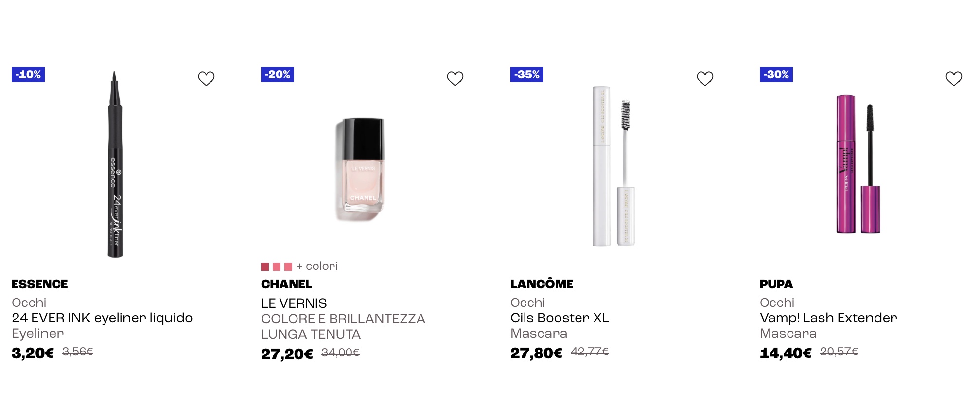Select the dark red Chanel color swatch
980x414 pixels.
pyautogui.click(x=265, y=267)
